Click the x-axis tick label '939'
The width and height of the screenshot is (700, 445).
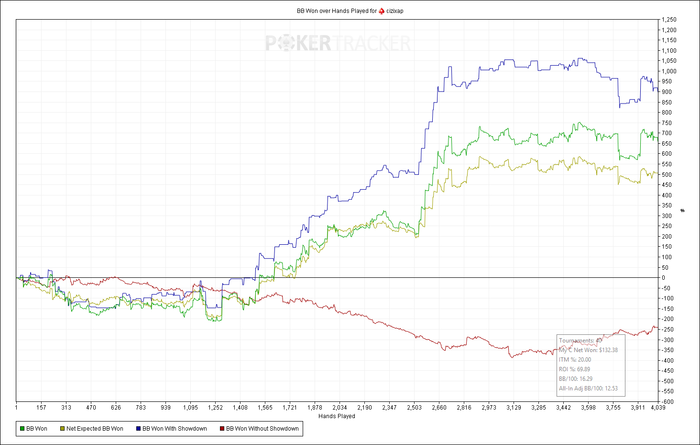tap(166, 408)
